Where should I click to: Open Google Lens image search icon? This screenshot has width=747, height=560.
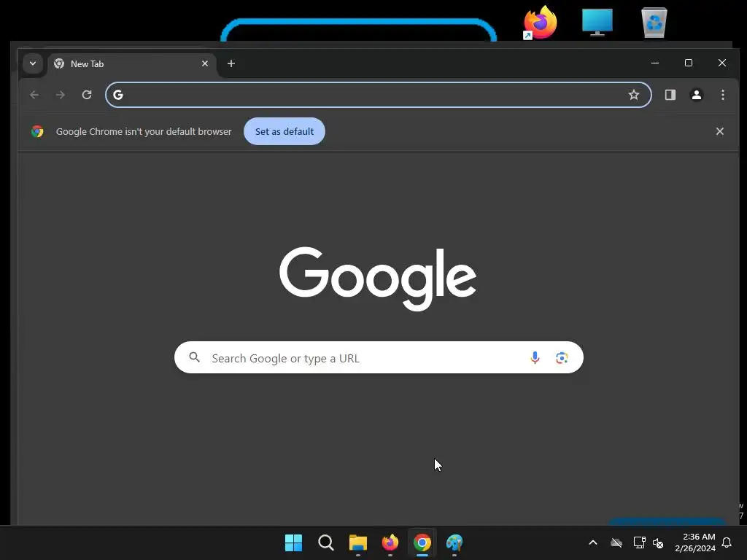562,357
